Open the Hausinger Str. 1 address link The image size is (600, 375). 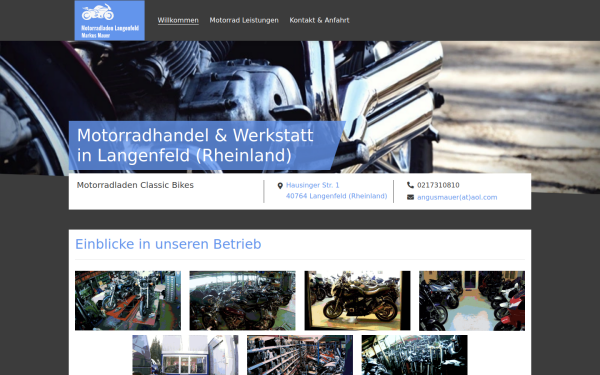coord(312,185)
